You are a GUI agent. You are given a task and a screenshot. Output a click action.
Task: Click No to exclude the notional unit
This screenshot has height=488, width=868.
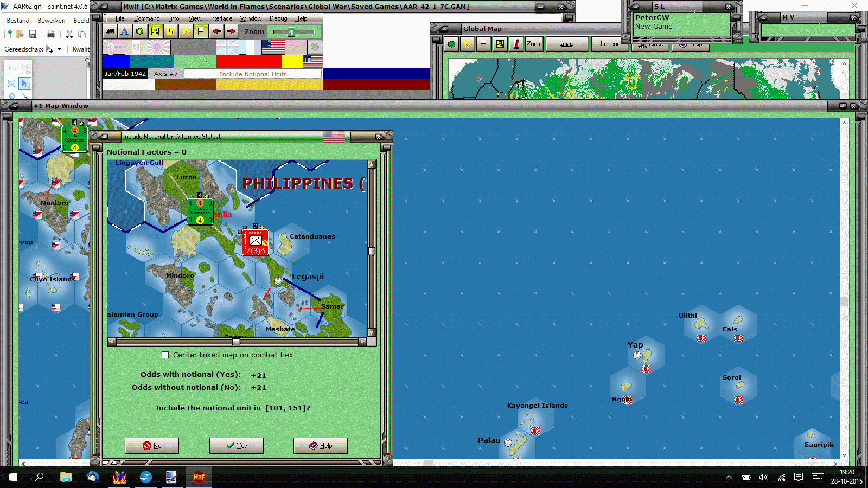pyautogui.click(x=152, y=446)
